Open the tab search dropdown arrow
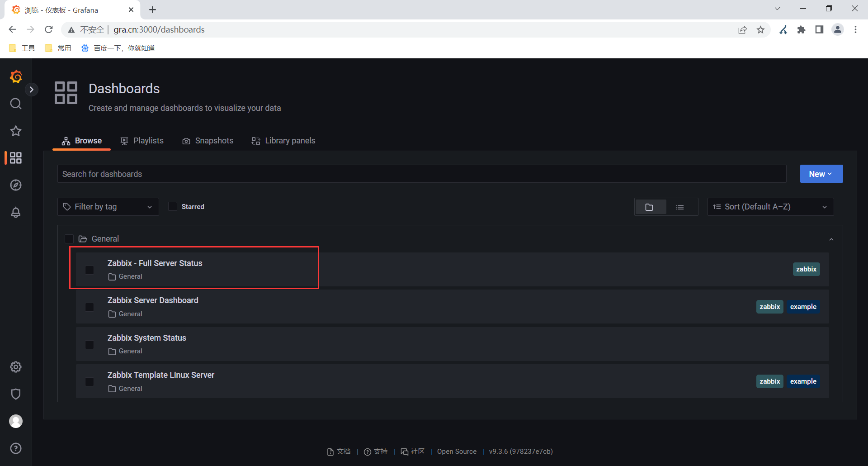This screenshot has height=466, width=868. (x=778, y=9)
